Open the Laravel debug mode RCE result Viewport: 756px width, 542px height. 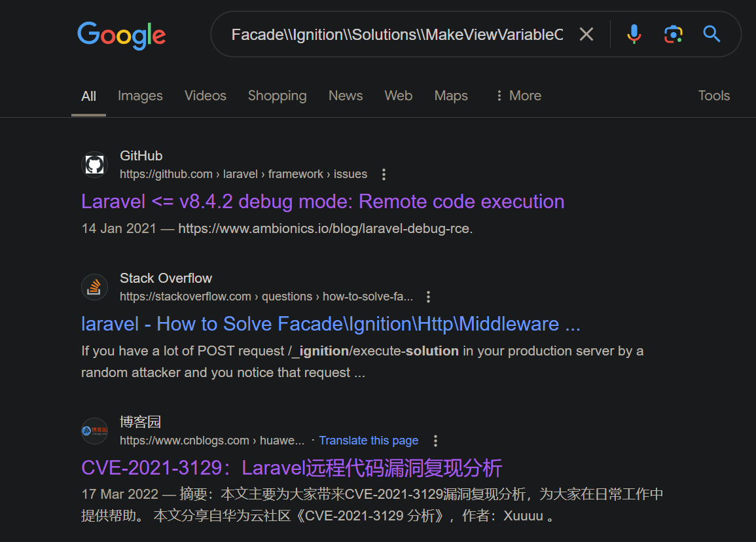click(322, 201)
